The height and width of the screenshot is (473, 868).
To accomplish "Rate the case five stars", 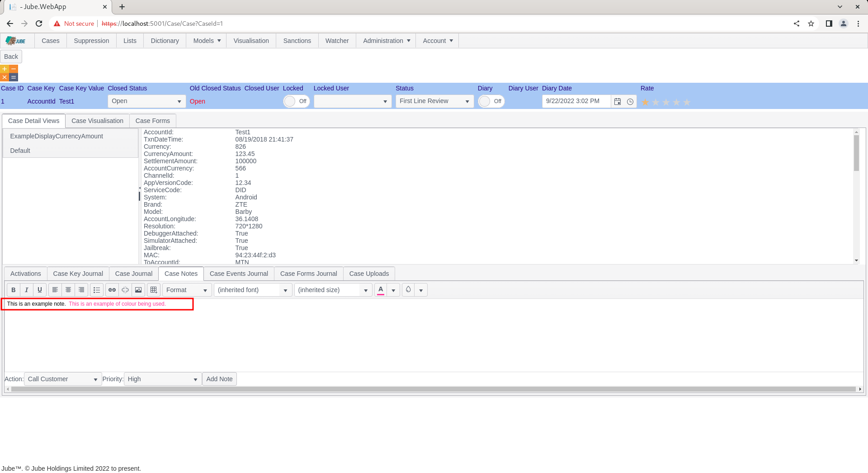I will 687,102.
